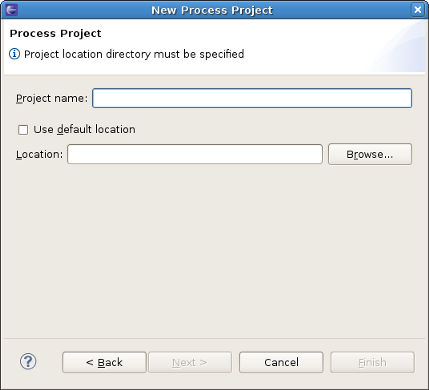Close the New Process Project dialog
The width and height of the screenshot is (429, 390).
coord(418,10)
